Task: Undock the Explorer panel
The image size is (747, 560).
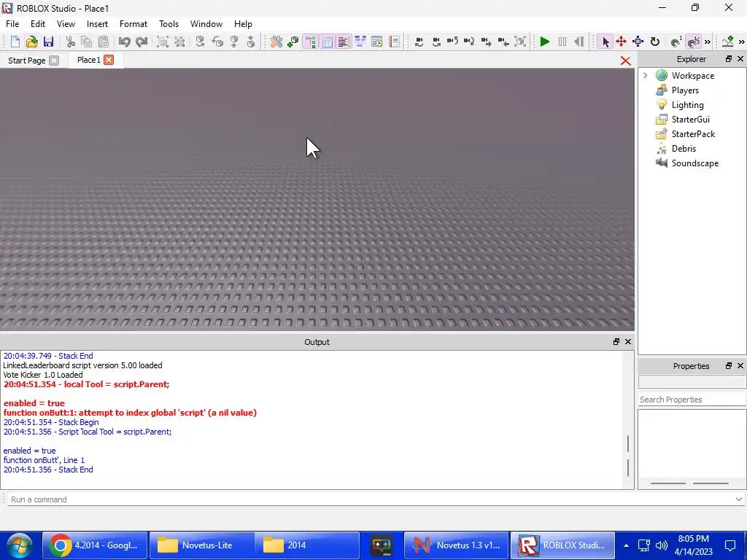Action: tap(729, 58)
